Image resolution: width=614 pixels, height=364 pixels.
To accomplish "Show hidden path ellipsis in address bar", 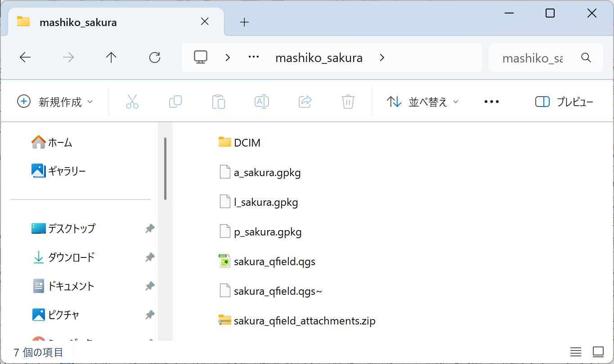I will click(x=254, y=58).
